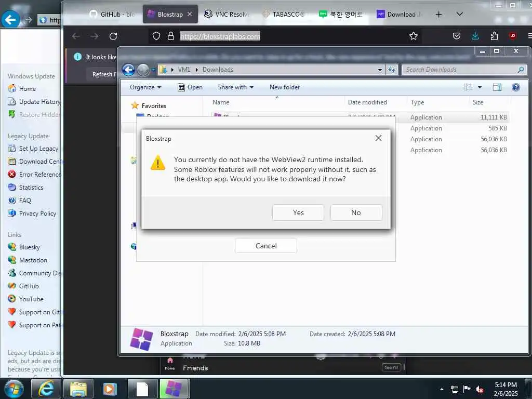This screenshot has height=399, width=532.
Task: Click No in the Bloxstrap dialog
Action: (x=356, y=212)
